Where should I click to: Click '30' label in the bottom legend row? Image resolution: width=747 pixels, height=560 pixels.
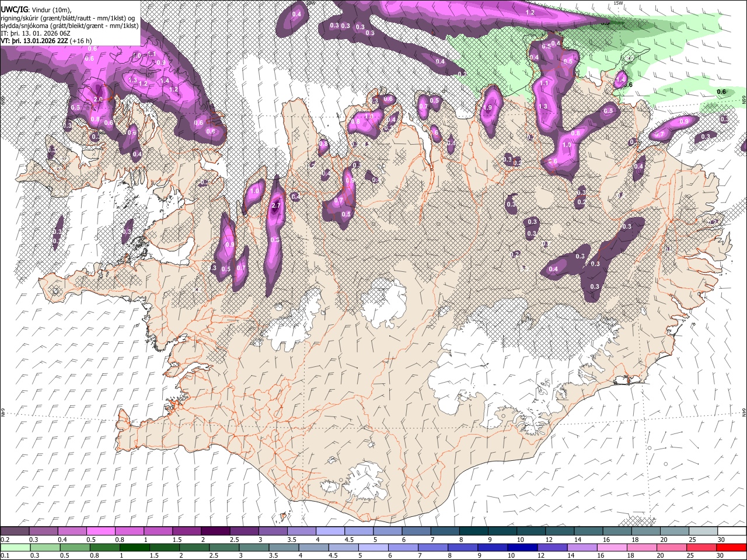(x=721, y=555)
